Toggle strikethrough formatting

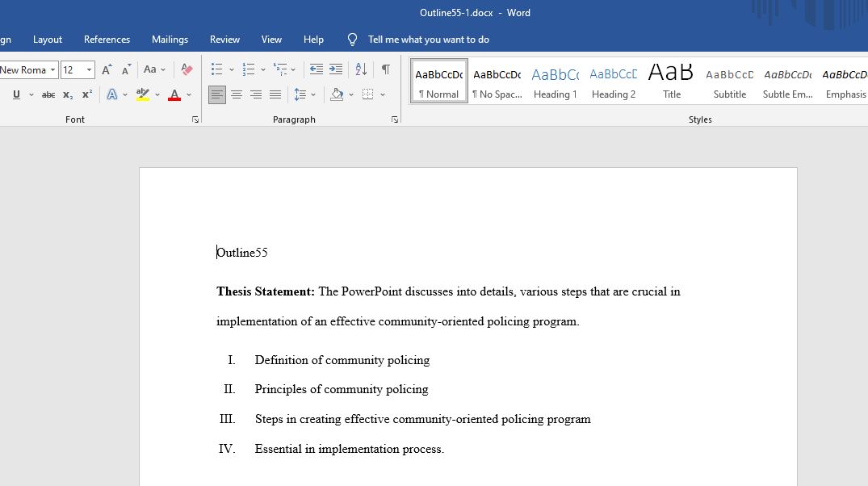(x=48, y=94)
